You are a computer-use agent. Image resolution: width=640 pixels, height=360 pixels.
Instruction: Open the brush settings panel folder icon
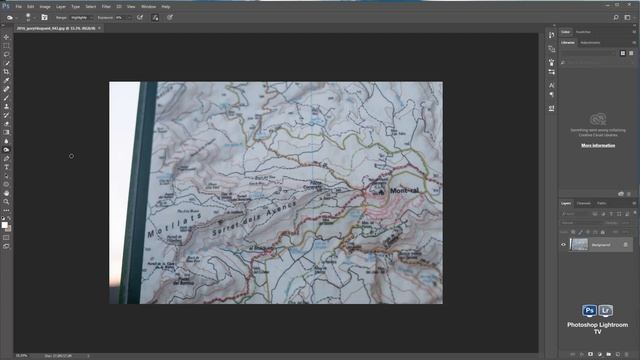(44, 18)
